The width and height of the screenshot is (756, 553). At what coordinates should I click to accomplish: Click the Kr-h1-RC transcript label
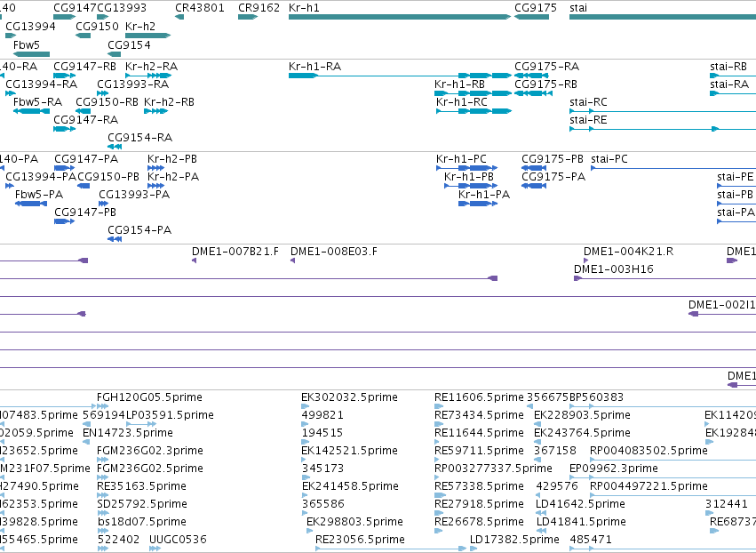click(462, 102)
